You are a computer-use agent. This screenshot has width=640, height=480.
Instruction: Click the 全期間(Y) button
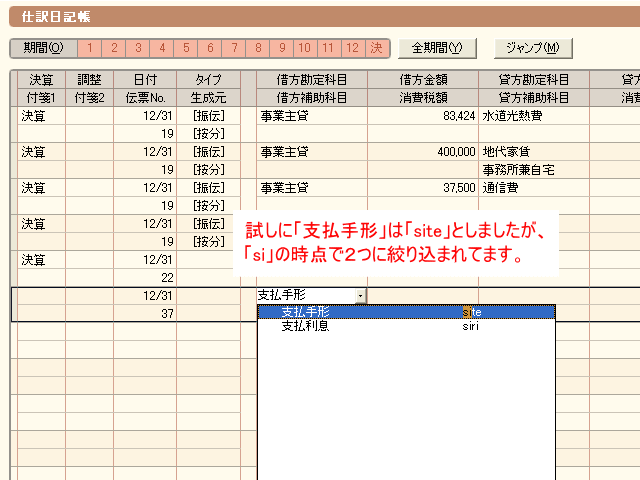[437, 48]
